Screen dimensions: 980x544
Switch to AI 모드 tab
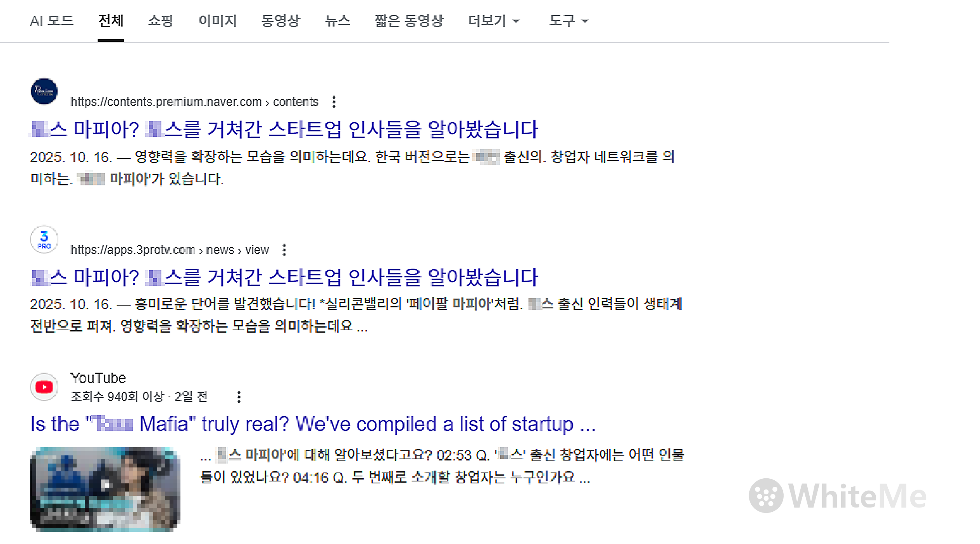pyautogui.click(x=52, y=21)
